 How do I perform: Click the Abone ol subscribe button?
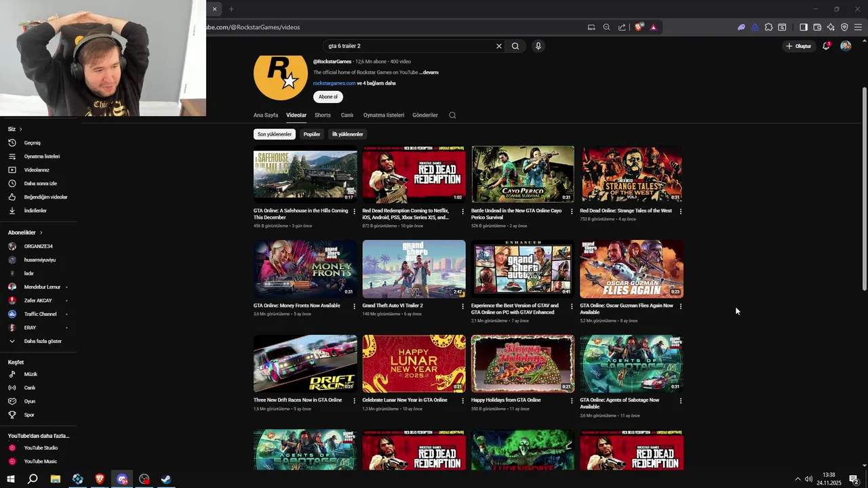[x=328, y=97]
